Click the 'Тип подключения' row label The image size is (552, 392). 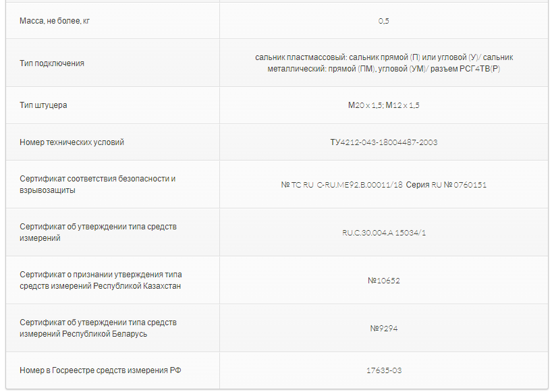(52, 63)
